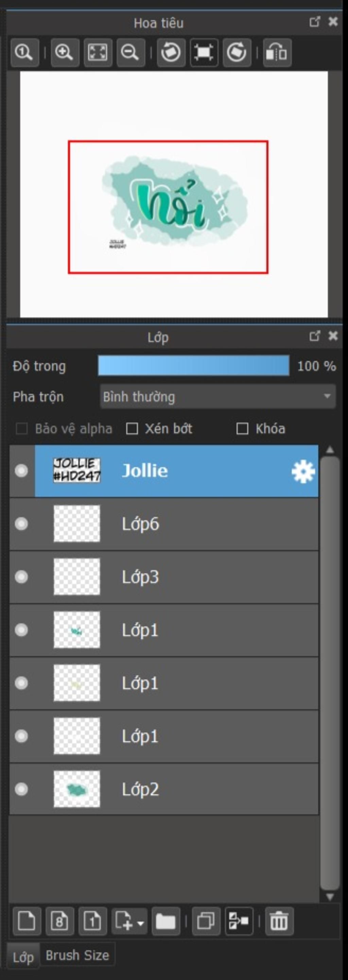Open Jollie layer settings gear

click(303, 472)
